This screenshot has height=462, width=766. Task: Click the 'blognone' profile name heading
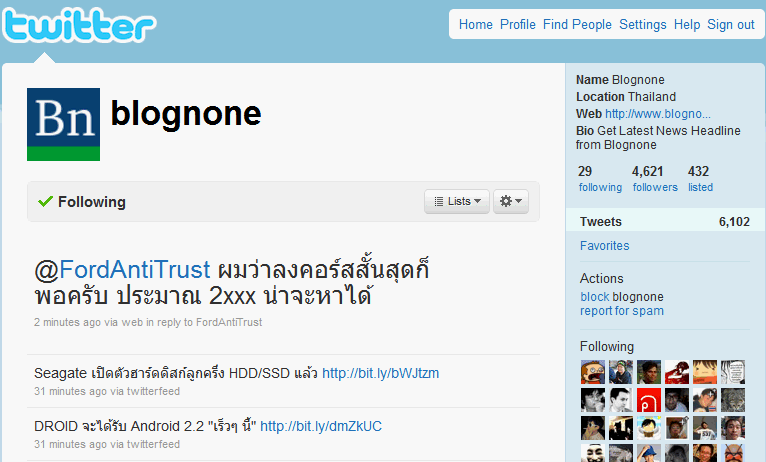(186, 114)
